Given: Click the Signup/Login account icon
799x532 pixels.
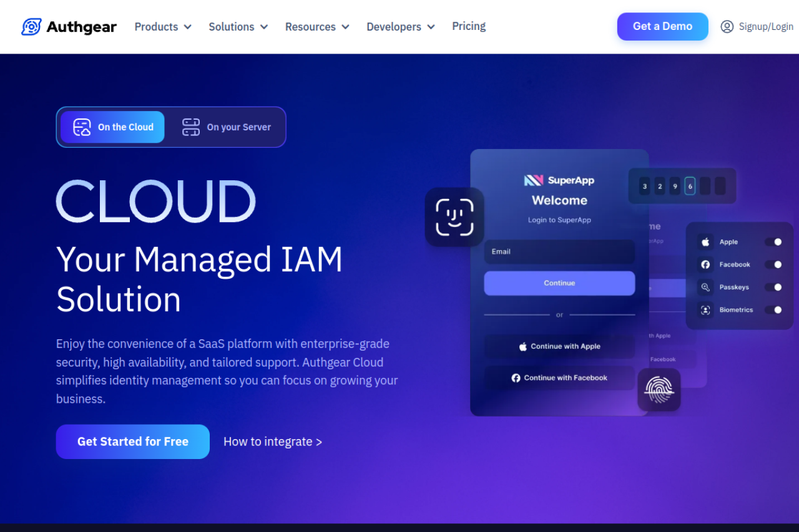Looking at the screenshot, I should tap(727, 26).
